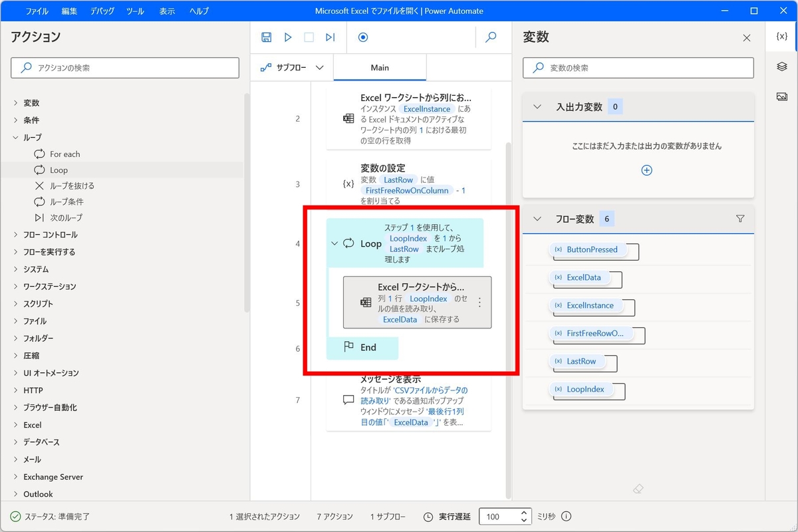
Task: Expand the ブラウザー自動化 group
Action: (16, 408)
